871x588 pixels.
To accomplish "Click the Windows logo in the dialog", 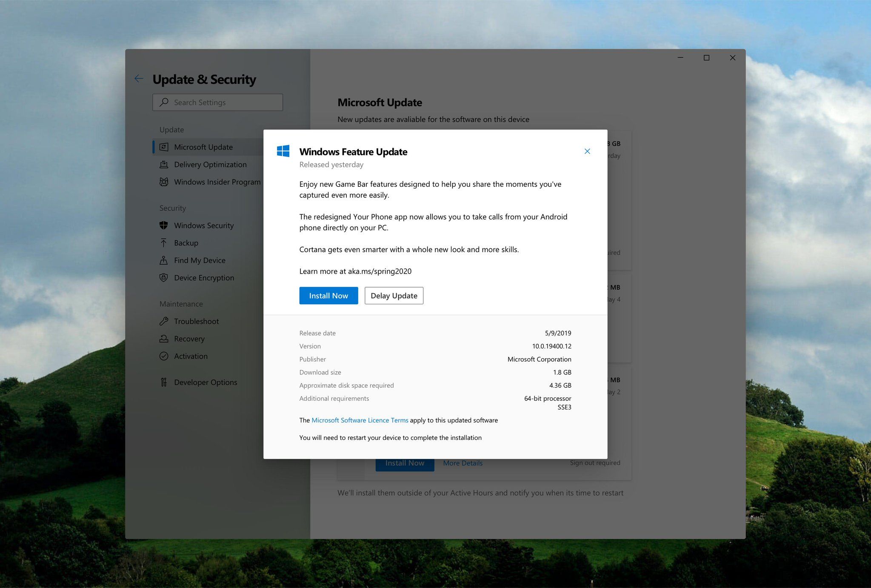I will coord(283,151).
